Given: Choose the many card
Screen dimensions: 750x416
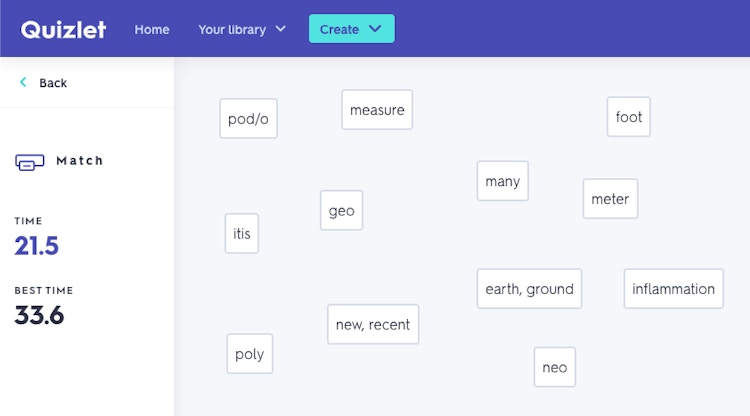Looking at the screenshot, I should point(503,181).
